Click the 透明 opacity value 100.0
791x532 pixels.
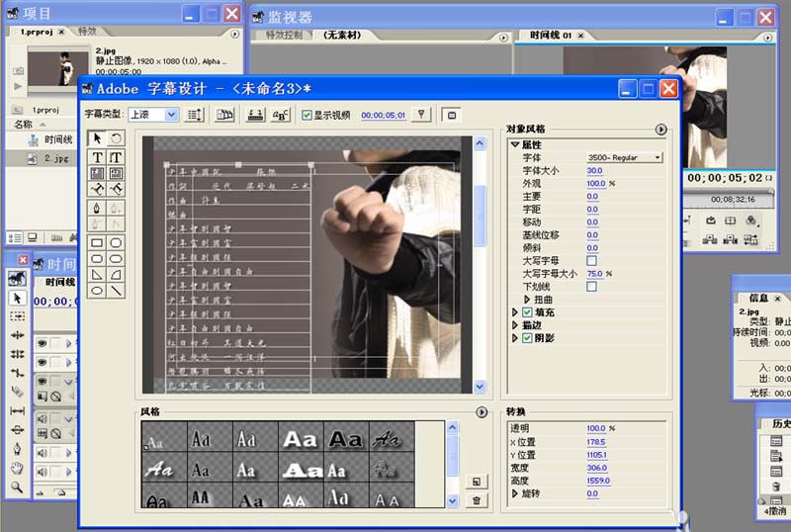coord(596,428)
